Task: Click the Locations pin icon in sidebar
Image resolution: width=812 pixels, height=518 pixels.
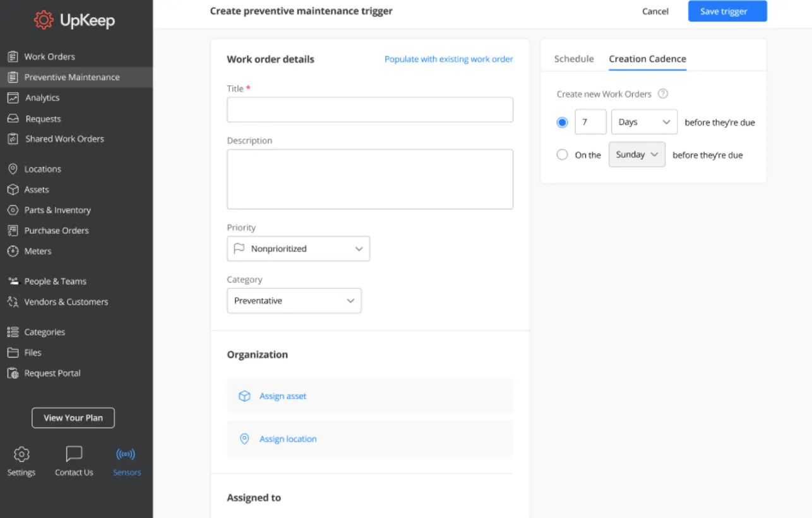Action: point(13,169)
